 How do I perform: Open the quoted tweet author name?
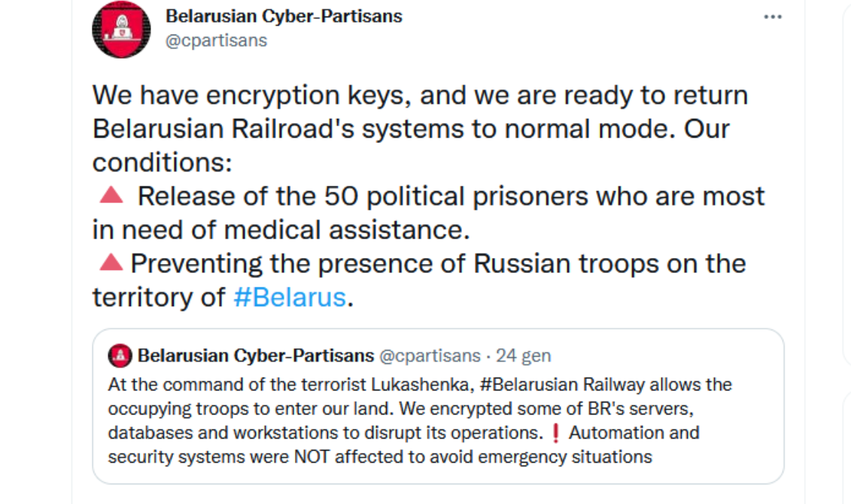coord(256,356)
